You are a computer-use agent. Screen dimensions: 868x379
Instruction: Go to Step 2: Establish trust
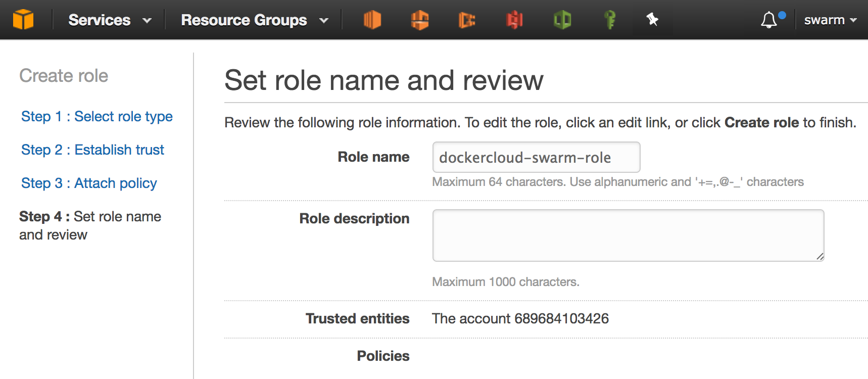tap(92, 150)
